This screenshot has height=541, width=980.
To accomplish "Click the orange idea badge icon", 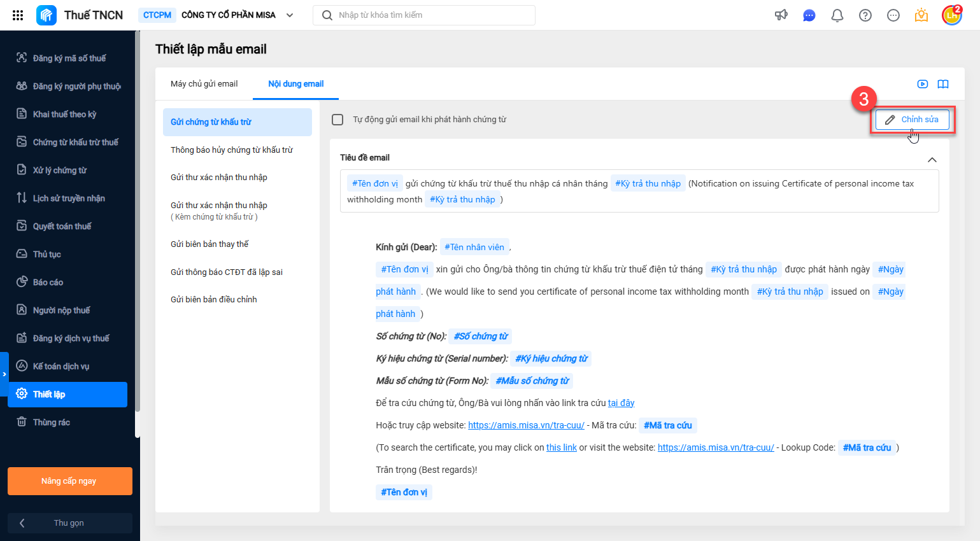I will (x=921, y=15).
